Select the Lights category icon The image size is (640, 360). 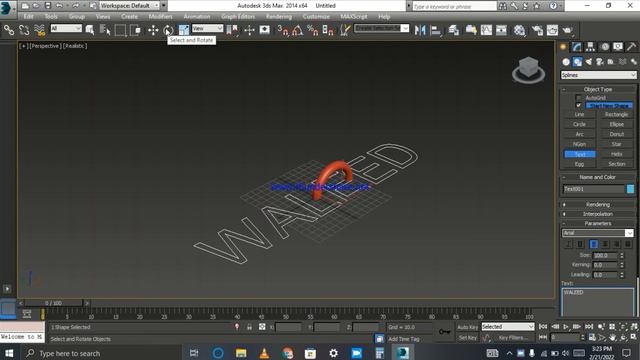click(589, 62)
